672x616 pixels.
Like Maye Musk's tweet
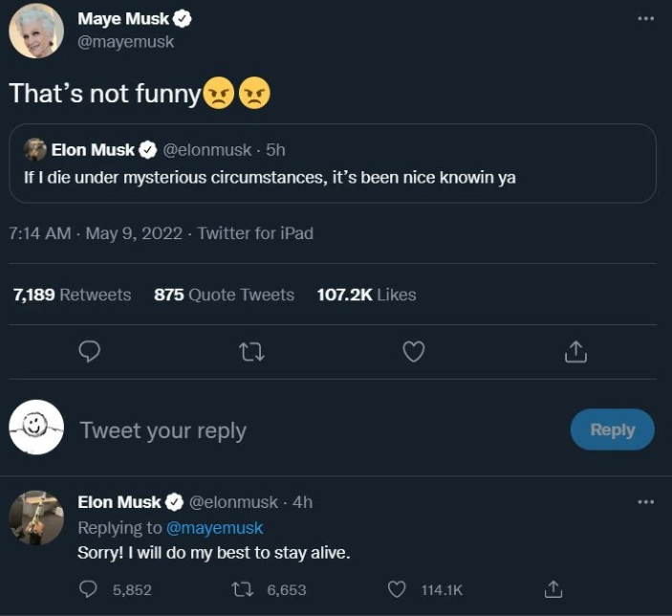413,353
